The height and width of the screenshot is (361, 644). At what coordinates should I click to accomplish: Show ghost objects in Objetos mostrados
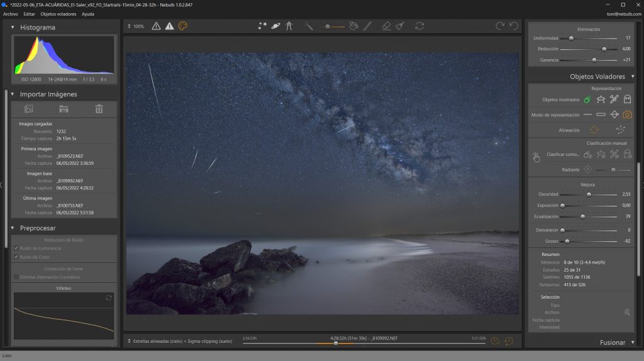click(x=627, y=99)
